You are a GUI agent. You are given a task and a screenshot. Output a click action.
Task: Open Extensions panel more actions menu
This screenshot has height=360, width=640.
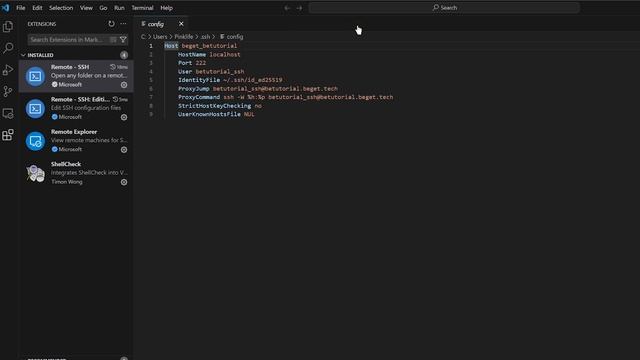point(123,24)
